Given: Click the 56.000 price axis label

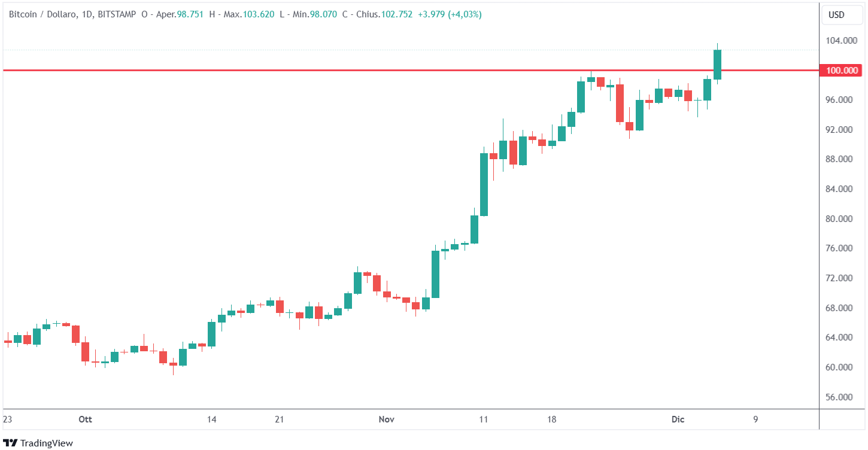Looking at the screenshot, I should pyautogui.click(x=840, y=397).
